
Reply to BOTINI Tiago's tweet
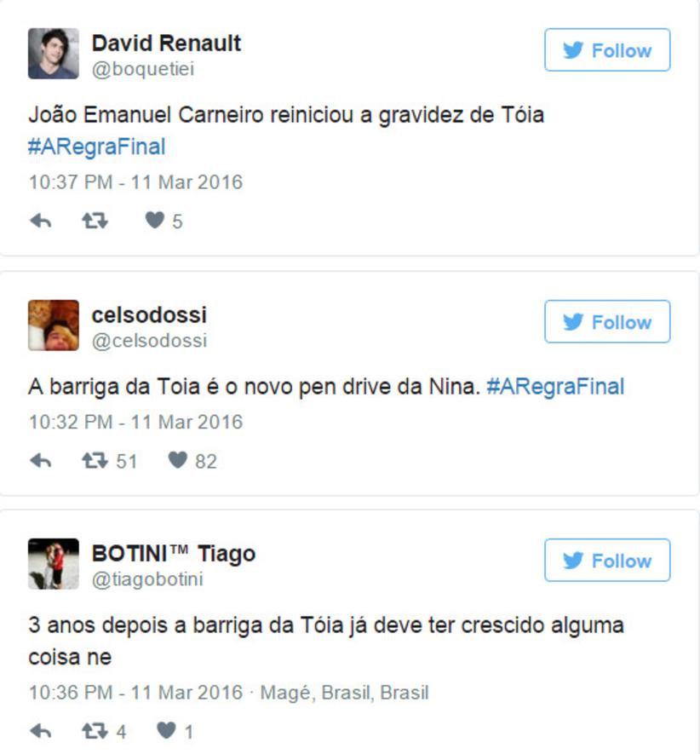tap(40, 731)
